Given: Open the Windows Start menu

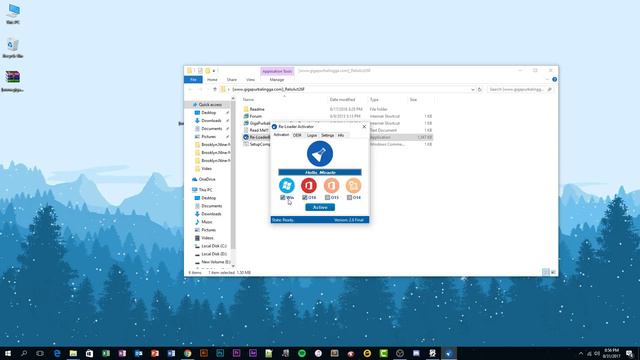Looking at the screenshot, I should 8,353.
